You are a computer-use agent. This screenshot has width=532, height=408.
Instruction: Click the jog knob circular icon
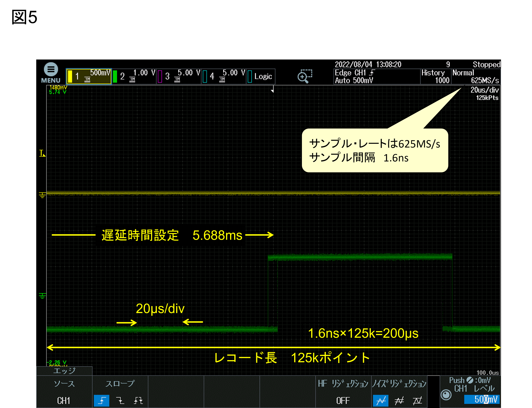tap(446, 395)
